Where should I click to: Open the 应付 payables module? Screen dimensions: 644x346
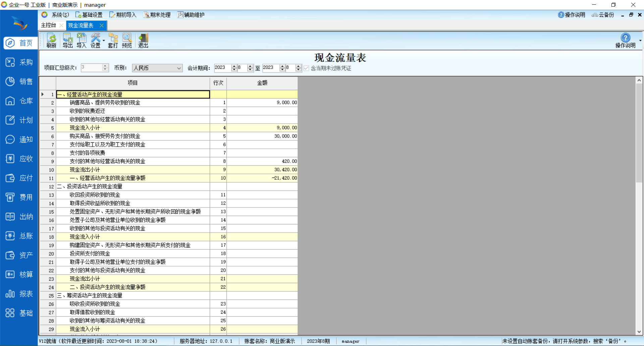pyautogui.click(x=19, y=178)
